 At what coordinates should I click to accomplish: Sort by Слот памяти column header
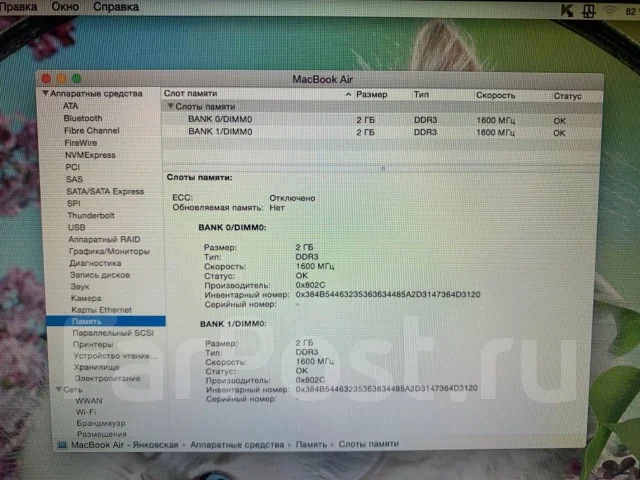click(x=191, y=93)
